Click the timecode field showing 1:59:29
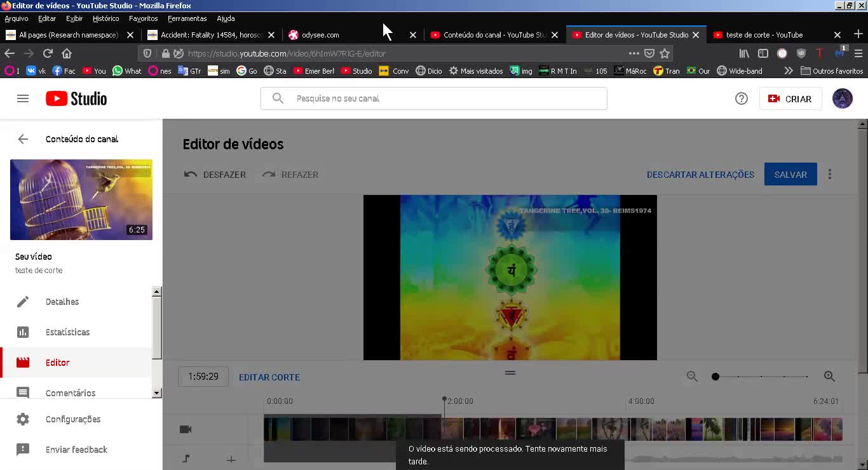Viewport: 868px width, 470px height. pyautogui.click(x=203, y=377)
